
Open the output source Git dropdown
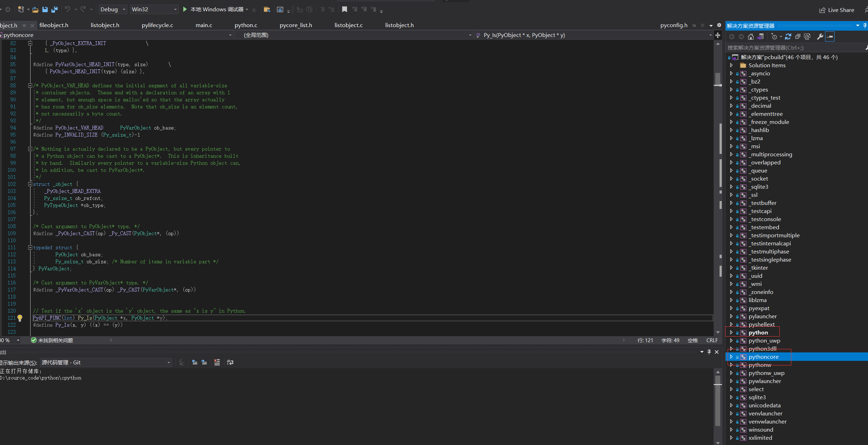pyautogui.click(x=106, y=362)
